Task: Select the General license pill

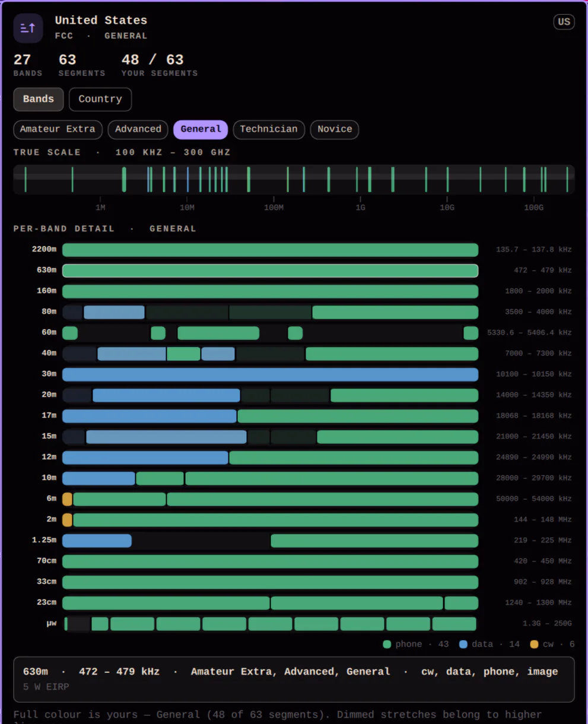Action: [201, 129]
